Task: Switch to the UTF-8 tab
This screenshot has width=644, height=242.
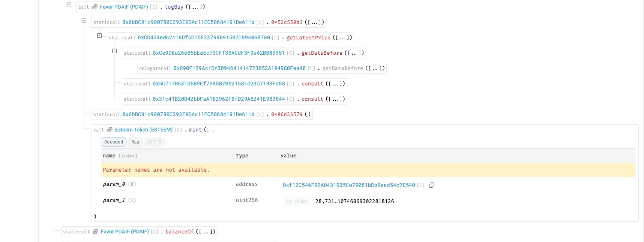Action: [x=154, y=142]
